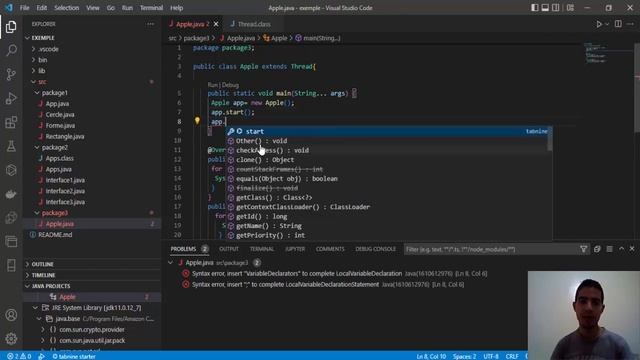Open the Manage gear icon
This screenshot has height=360, width=640.
(x=11, y=338)
